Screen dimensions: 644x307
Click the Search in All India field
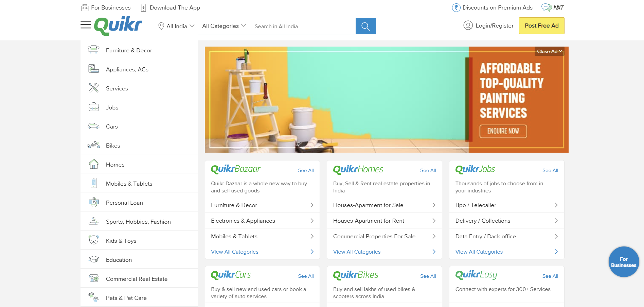[x=303, y=26]
